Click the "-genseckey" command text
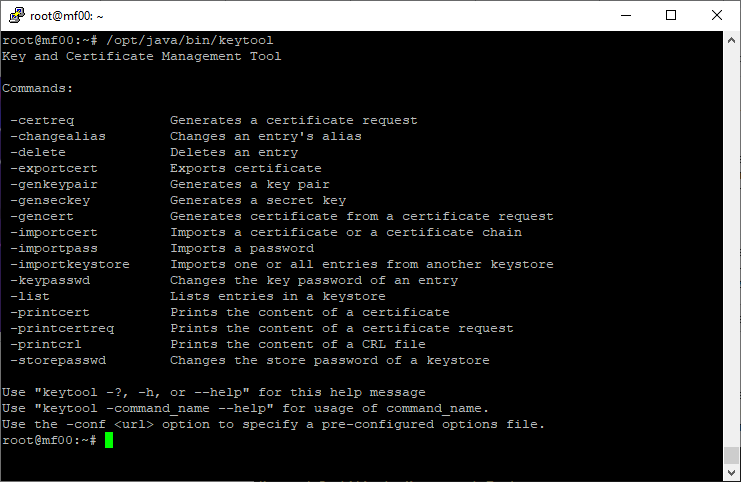 (x=50, y=201)
